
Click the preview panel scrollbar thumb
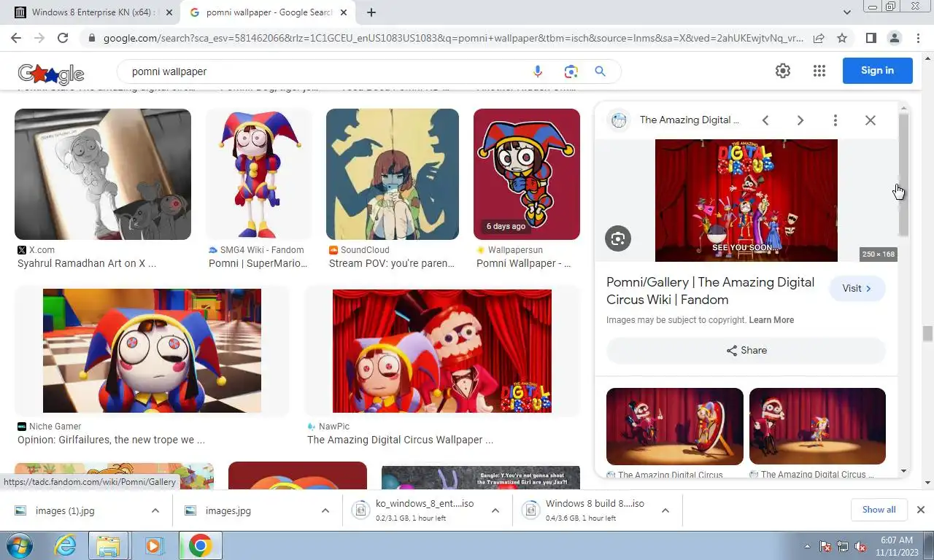click(903, 175)
